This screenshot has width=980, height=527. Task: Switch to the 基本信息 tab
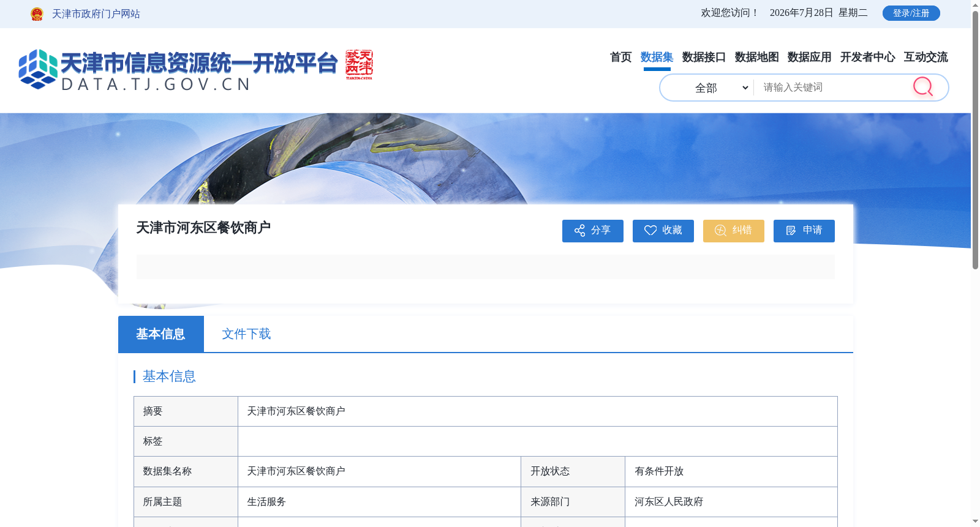pyautogui.click(x=161, y=334)
